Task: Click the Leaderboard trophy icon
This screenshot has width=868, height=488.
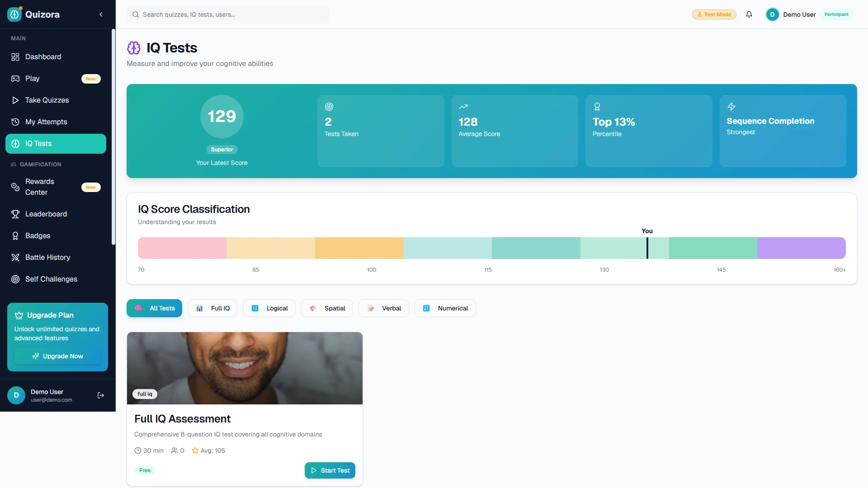Action: pyautogui.click(x=15, y=214)
